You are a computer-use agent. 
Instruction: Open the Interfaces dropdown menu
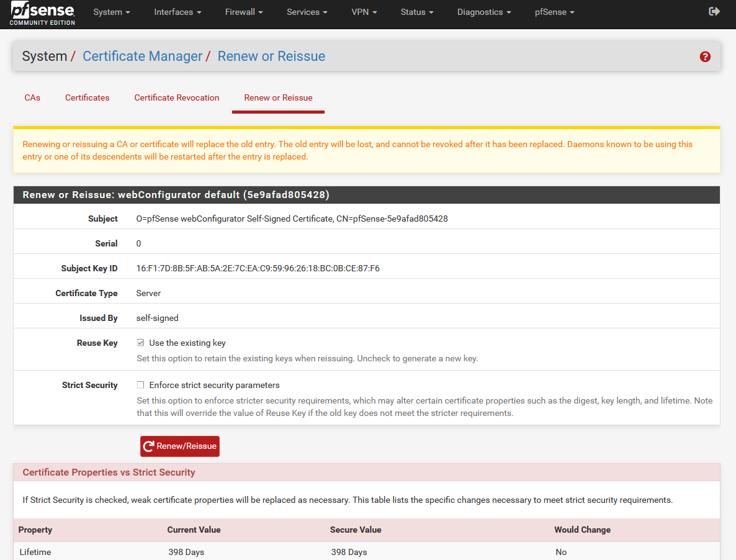pyautogui.click(x=177, y=12)
